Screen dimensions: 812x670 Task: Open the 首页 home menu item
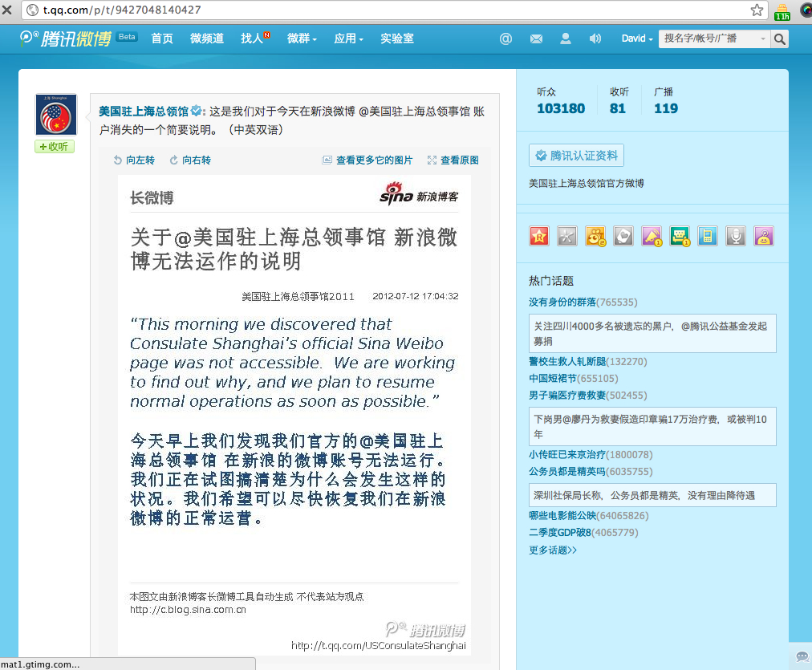pos(162,39)
